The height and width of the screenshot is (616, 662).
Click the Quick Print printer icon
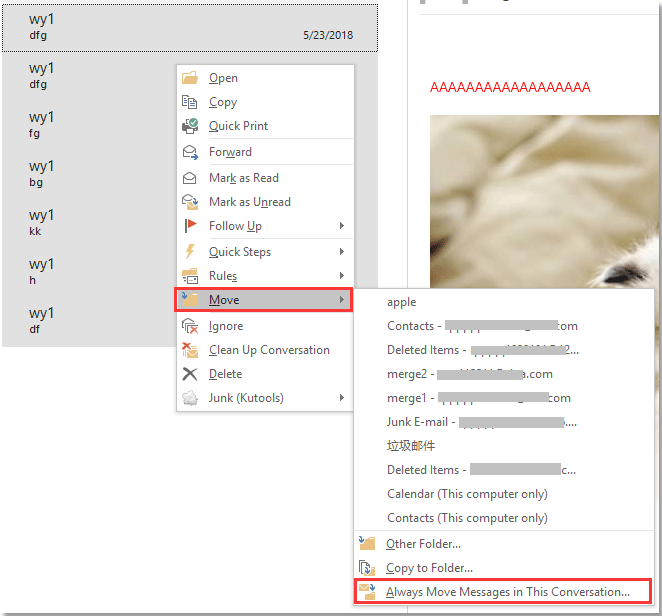coord(190,126)
